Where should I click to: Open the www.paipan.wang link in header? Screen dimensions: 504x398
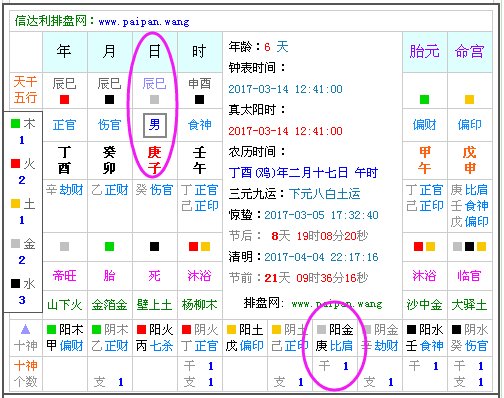tap(144, 22)
